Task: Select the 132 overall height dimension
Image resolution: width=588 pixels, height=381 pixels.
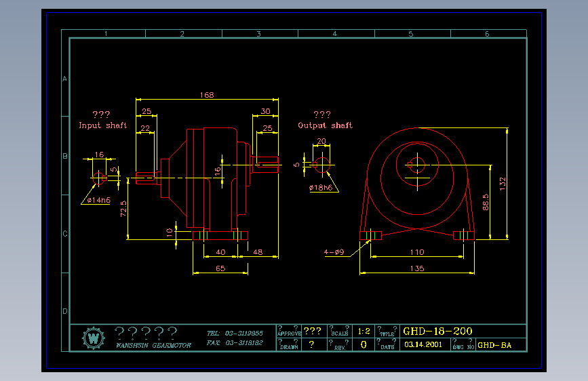Action: [x=503, y=184]
